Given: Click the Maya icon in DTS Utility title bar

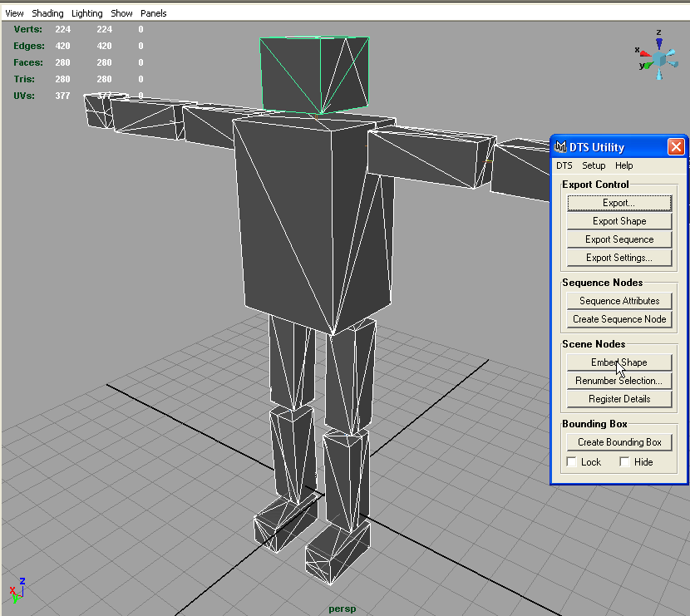Looking at the screenshot, I should pyautogui.click(x=560, y=147).
